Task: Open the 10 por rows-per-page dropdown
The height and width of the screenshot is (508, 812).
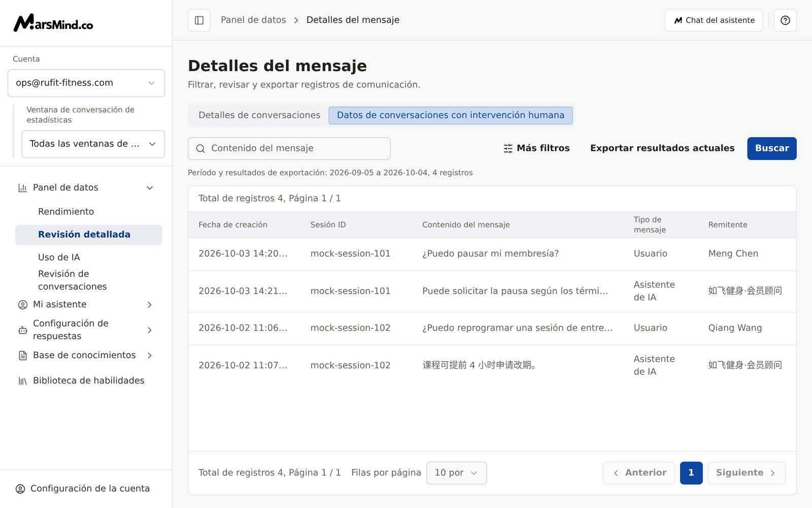Action: click(x=456, y=473)
